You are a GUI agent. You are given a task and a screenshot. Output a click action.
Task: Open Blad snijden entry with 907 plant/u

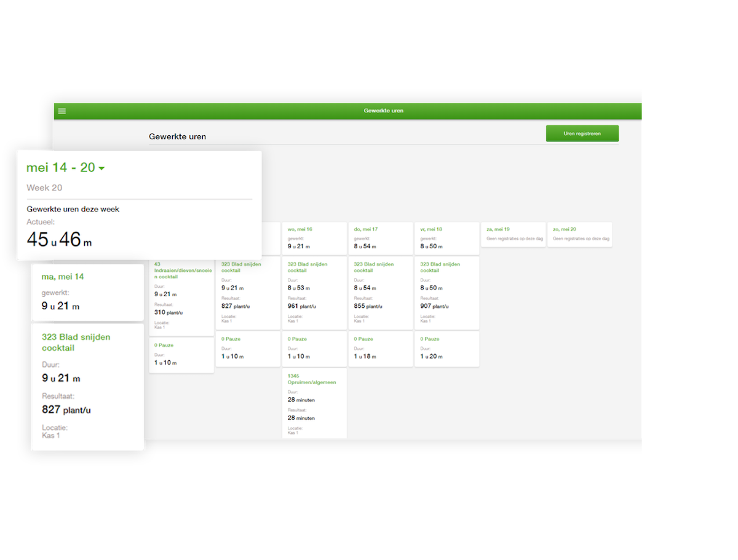[446, 293]
